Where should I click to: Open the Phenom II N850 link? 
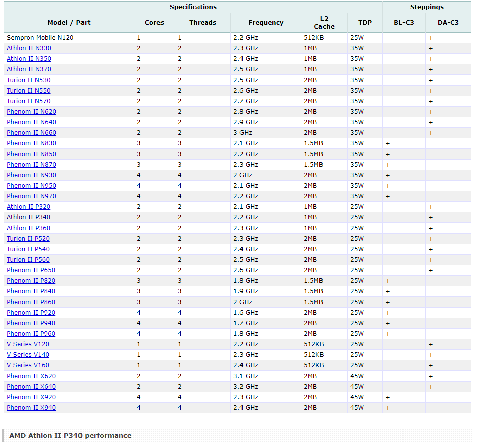(31, 154)
